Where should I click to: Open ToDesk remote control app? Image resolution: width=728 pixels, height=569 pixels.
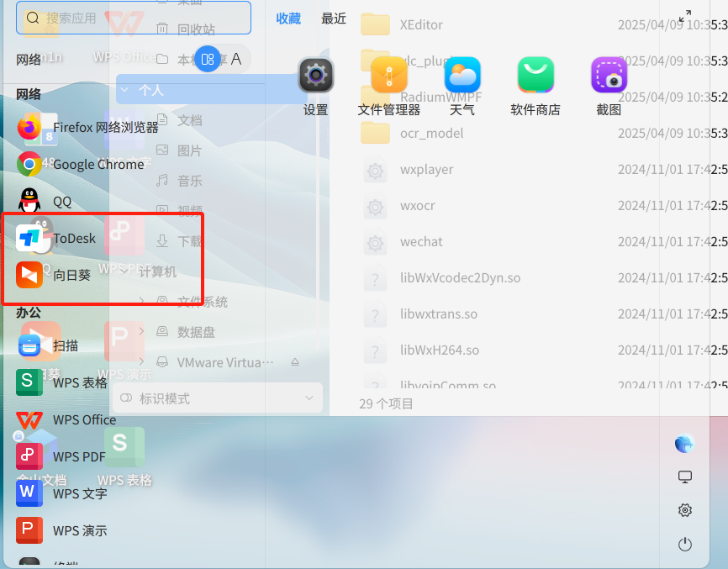tap(55, 239)
